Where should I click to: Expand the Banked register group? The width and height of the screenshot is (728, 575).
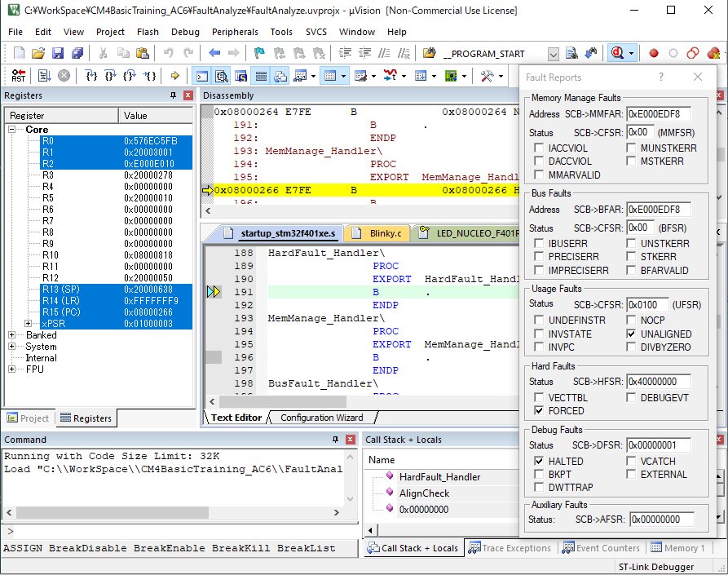[x=12, y=335]
